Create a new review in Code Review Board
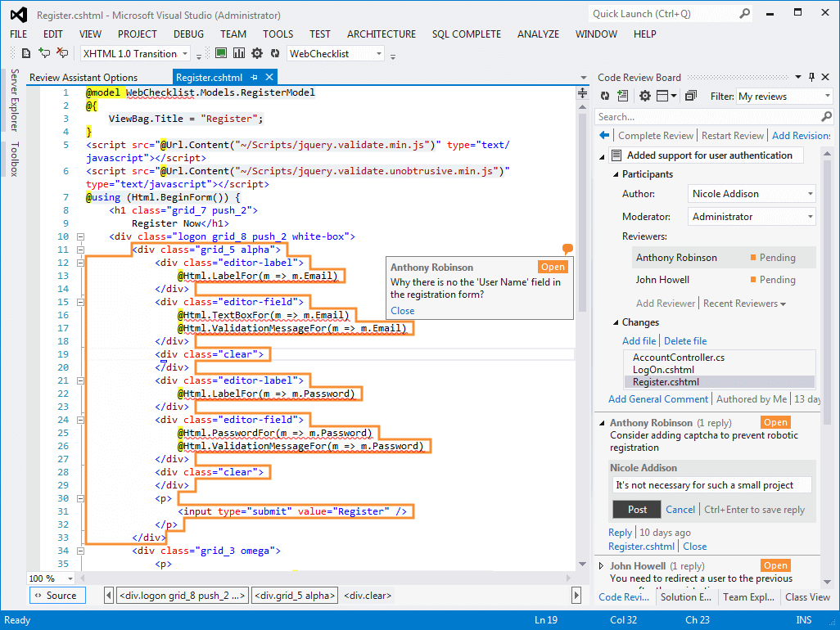The image size is (840, 630). [x=622, y=96]
